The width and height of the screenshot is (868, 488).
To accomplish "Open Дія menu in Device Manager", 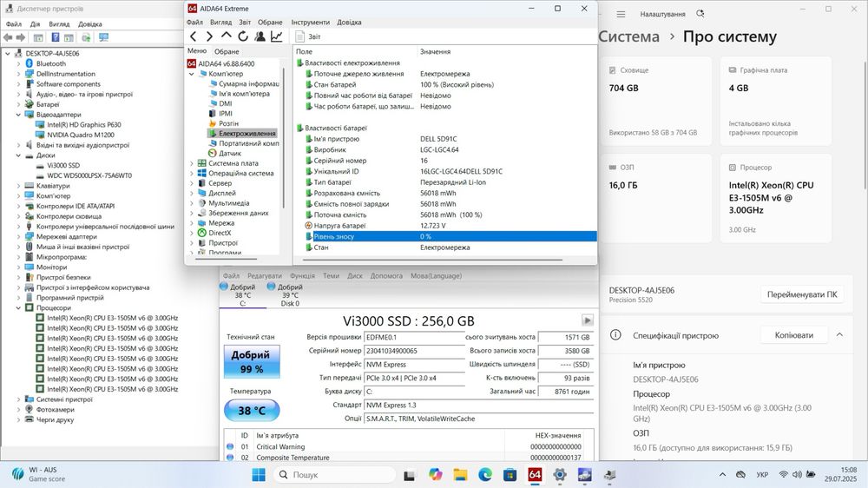I will [x=35, y=24].
